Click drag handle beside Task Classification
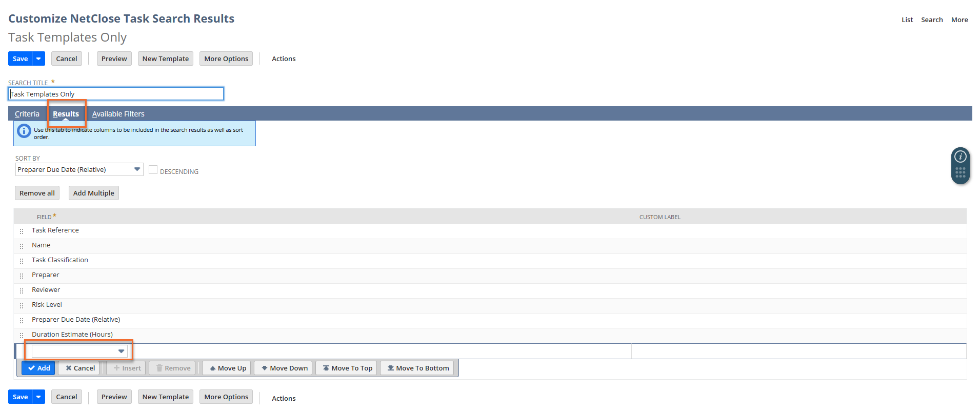980x410 pixels. click(x=22, y=261)
